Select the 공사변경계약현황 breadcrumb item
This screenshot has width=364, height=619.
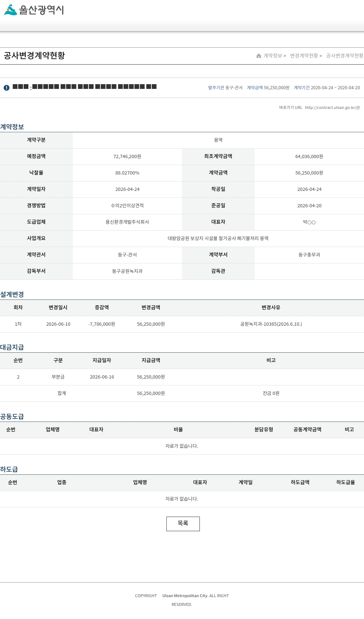pyautogui.click(x=344, y=56)
